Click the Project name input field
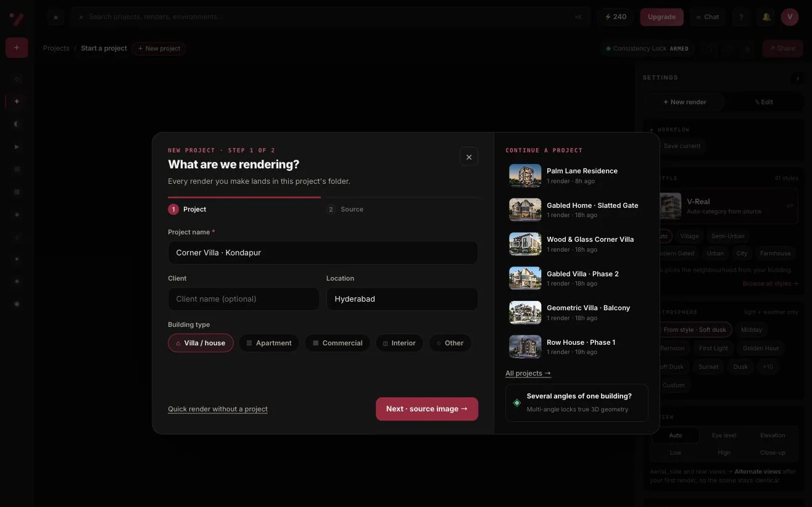 coord(323,253)
